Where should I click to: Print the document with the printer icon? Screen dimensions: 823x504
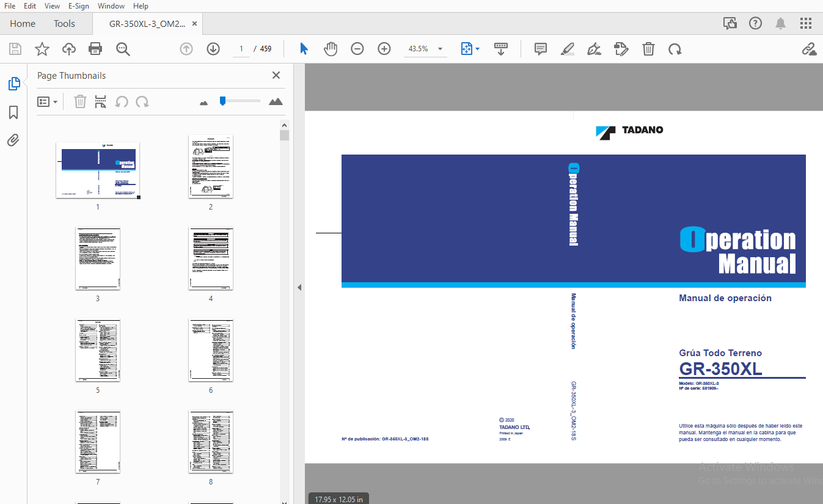pos(95,49)
